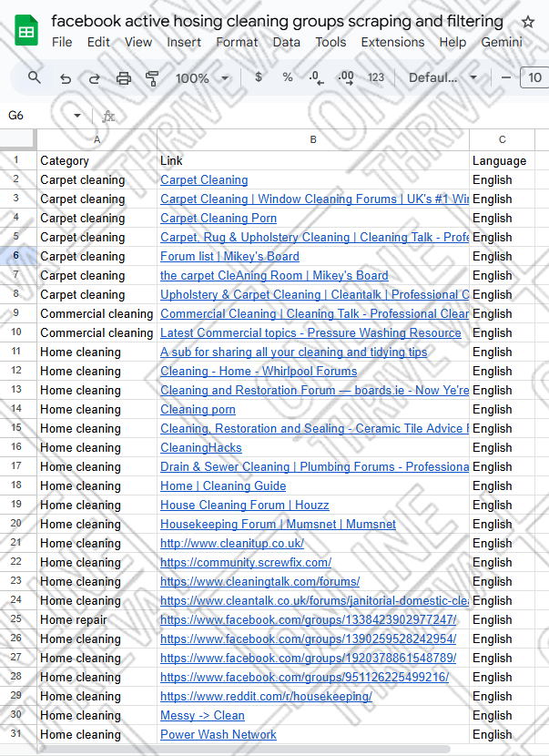
Task: Open the Help menu
Action: [x=452, y=43]
